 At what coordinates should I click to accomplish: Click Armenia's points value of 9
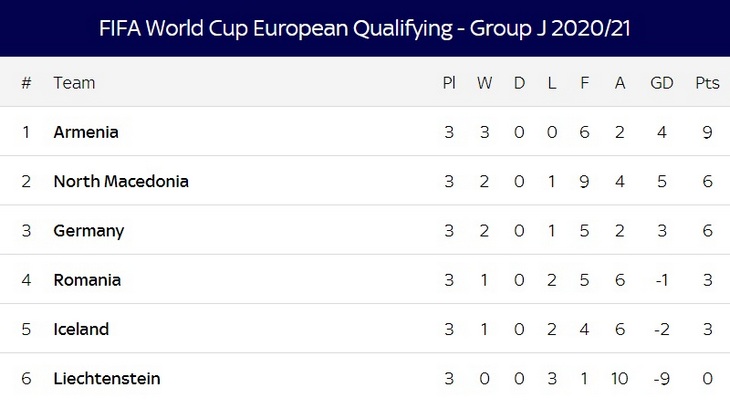[x=707, y=132]
